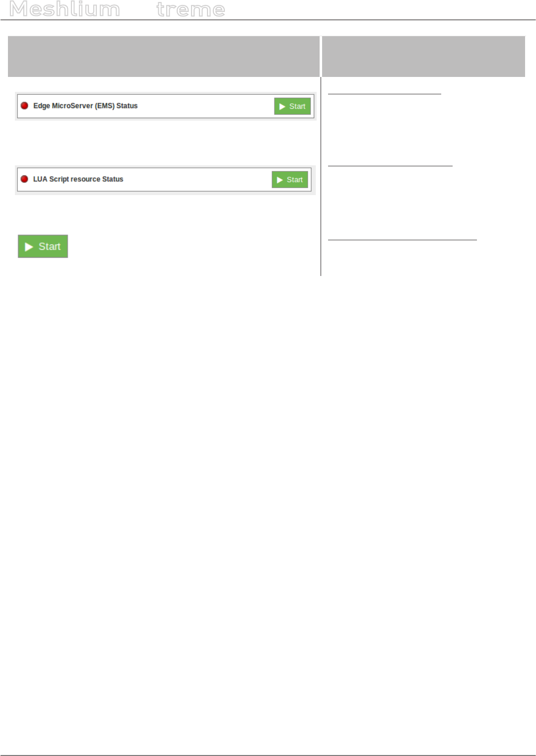Click the gray header bar above the right panel
The image size is (536, 756).
point(423,56)
